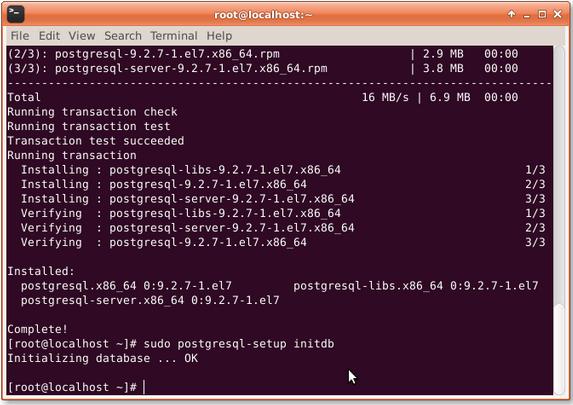Click window title 'root@localhost:~'
Screen dimensions: 573x405
tap(263, 15)
